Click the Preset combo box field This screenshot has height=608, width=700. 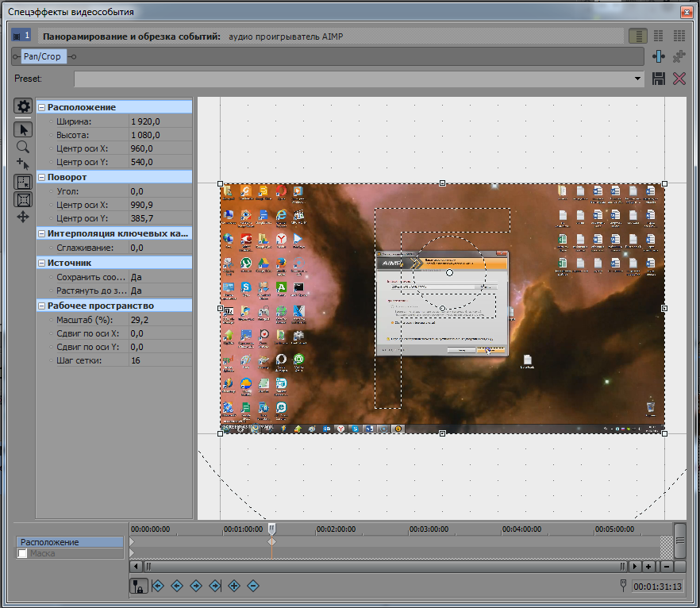tap(359, 79)
